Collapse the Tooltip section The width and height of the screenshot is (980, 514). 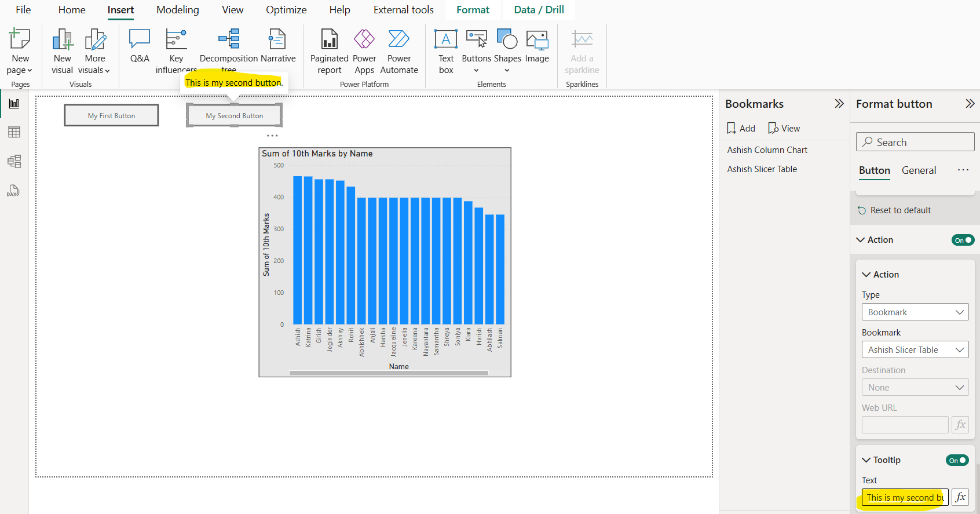[866, 460]
